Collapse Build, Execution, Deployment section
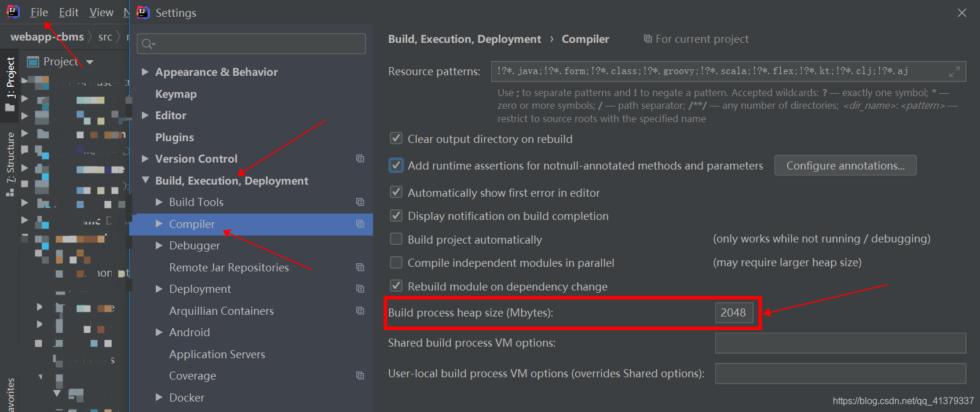The height and width of the screenshot is (412, 980). [x=145, y=180]
